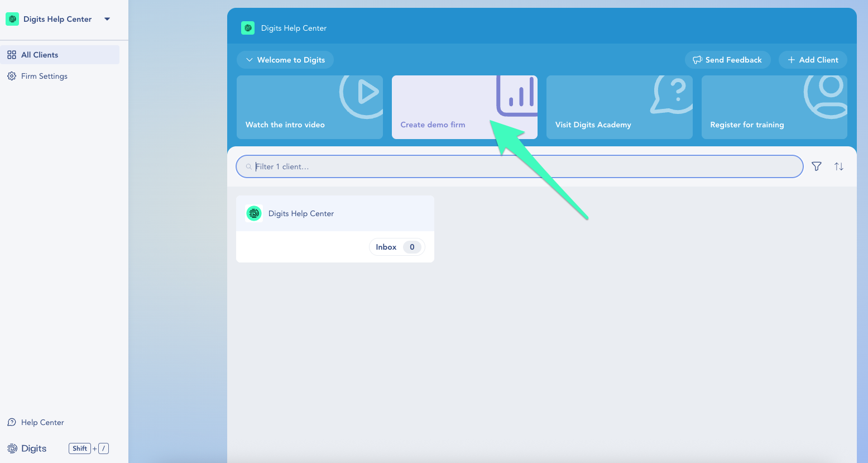Click the Filter 1 client search field
The width and height of the screenshot is (868, 463).
coord(520,166)
